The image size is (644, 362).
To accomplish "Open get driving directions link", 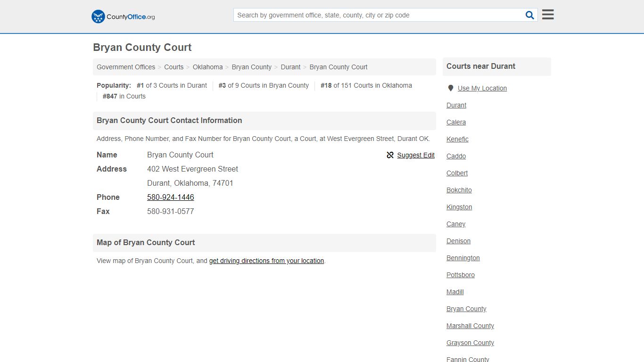I will pos(266,261).
